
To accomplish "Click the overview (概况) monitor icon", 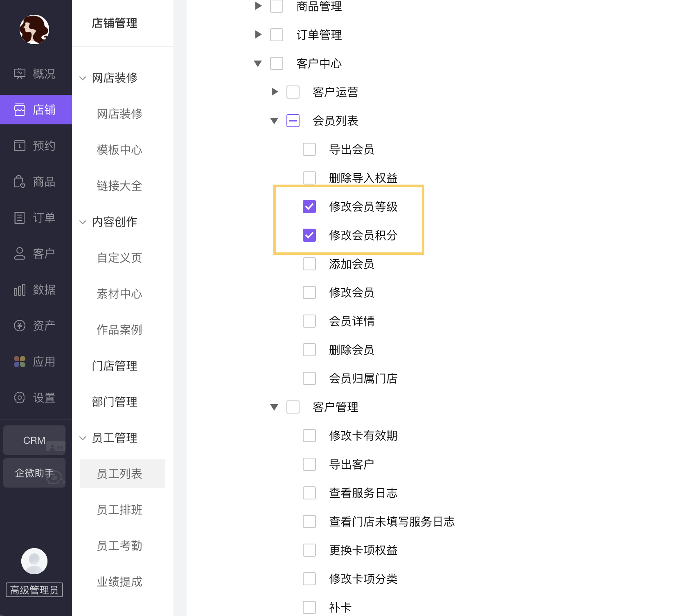I will pos(20,74).
